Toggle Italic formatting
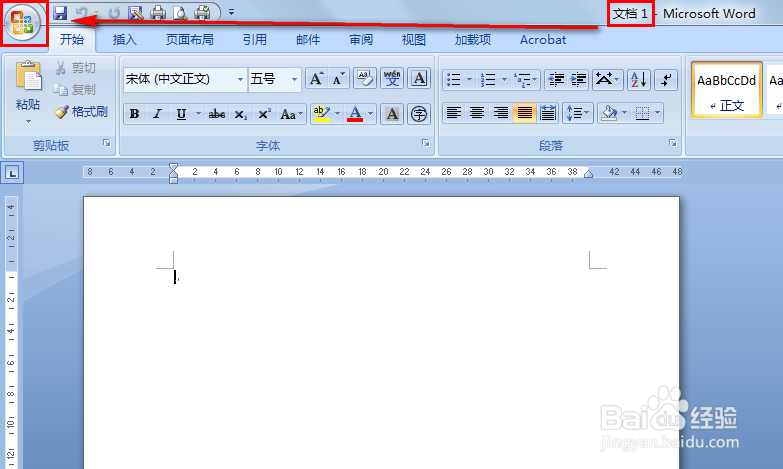The height and width of the screenshot is (469, 783). pyautogui.click(x=157, y=114)
